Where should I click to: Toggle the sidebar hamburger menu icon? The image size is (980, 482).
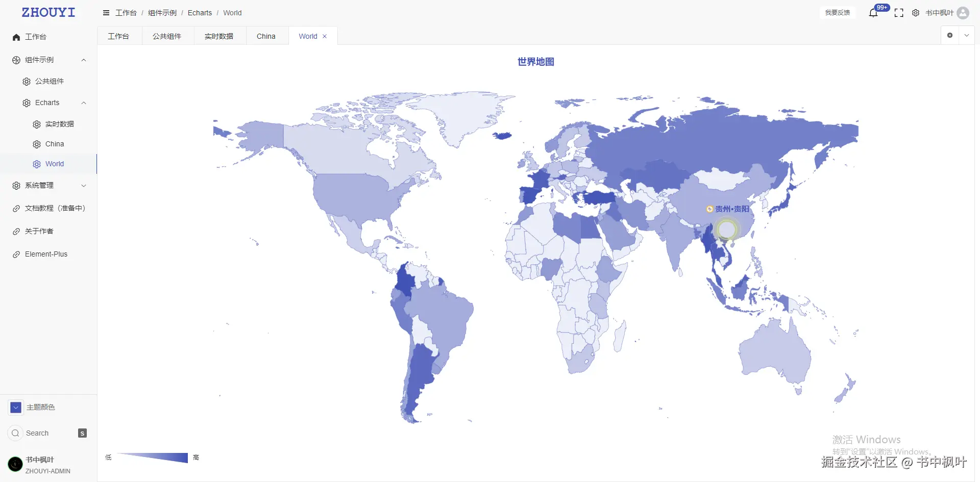[x=106, y=13]
